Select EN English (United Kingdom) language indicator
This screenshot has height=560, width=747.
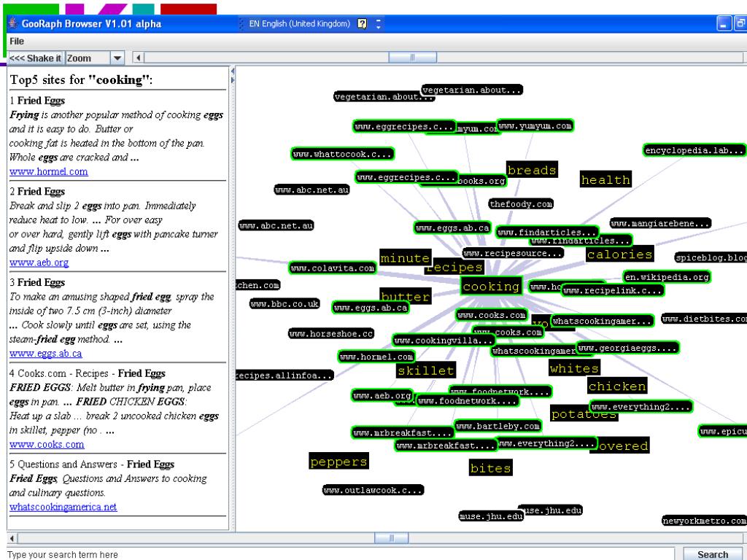[299, 23]
